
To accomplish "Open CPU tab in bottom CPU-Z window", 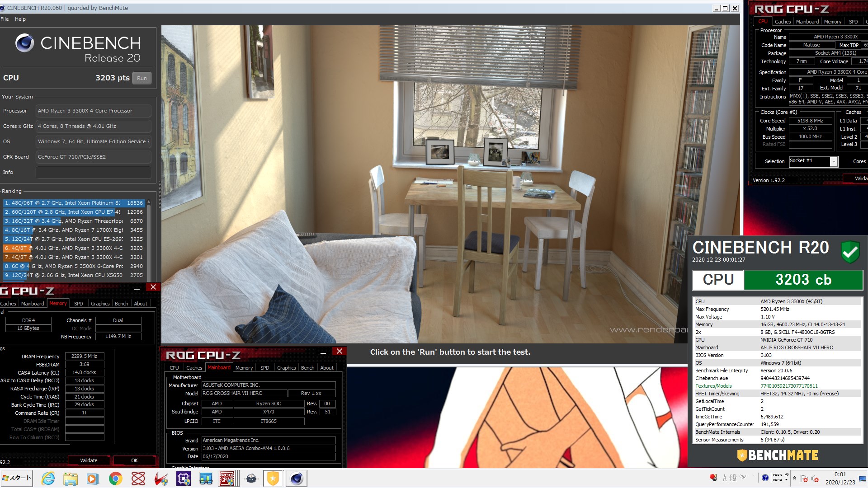I will 174,368.
